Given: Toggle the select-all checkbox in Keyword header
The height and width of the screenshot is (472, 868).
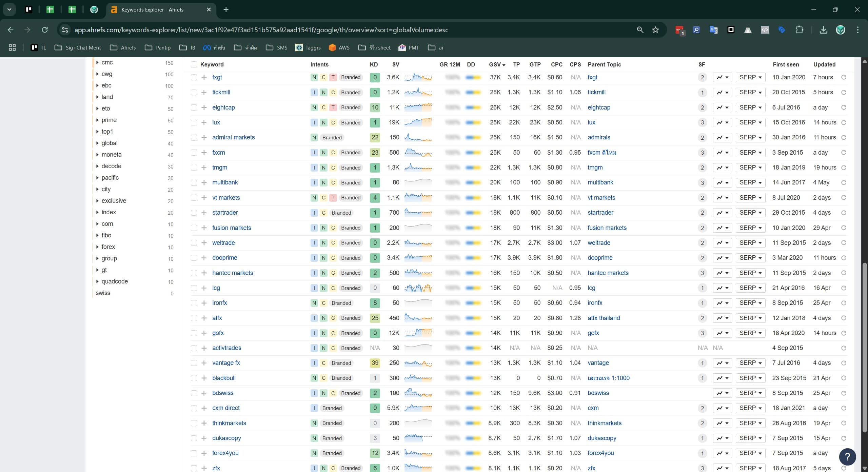Looking at the screenshot, I should [x=194, y=64].
